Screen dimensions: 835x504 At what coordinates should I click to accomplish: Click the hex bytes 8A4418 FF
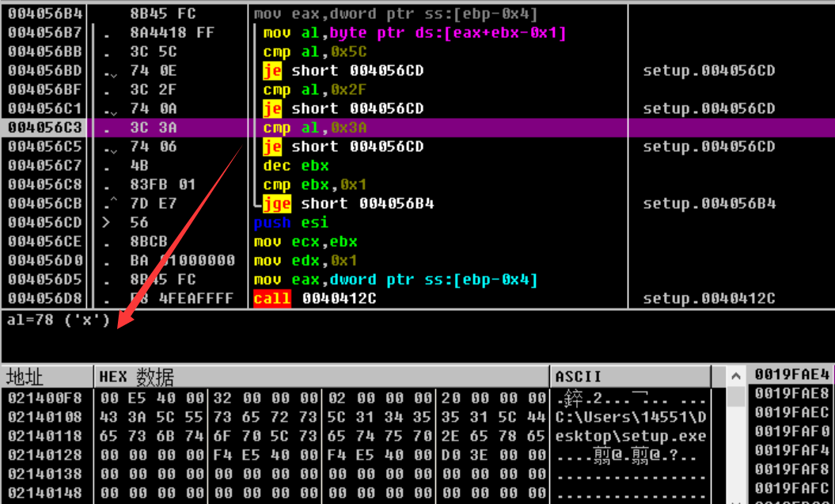click(172, 33)
